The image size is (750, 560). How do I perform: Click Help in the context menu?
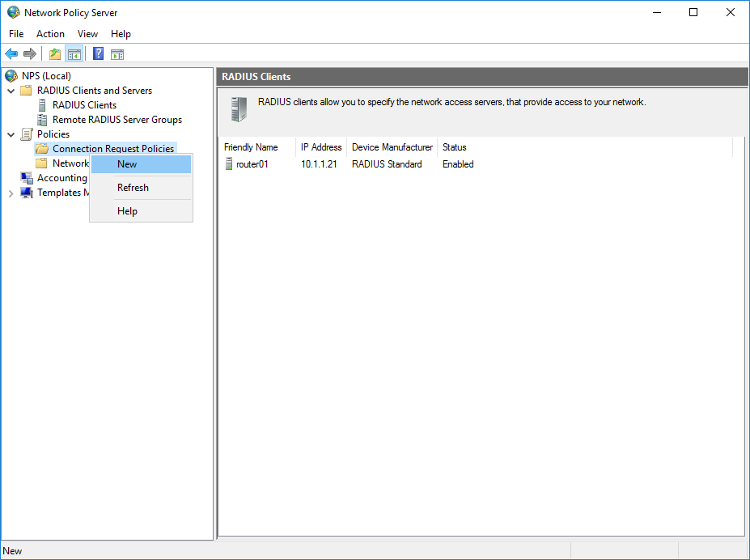127,210
